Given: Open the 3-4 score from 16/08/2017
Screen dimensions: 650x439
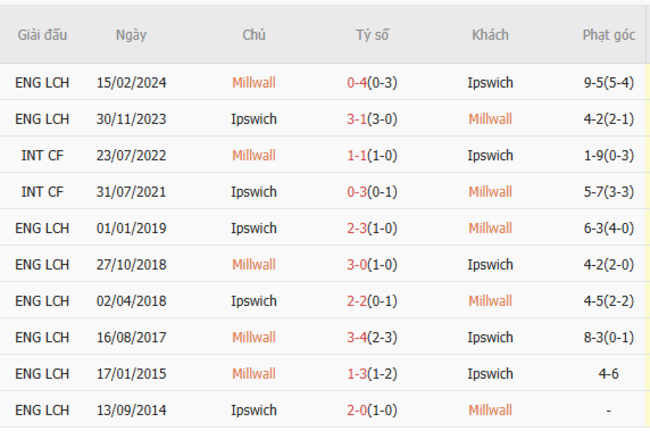Looking at the screenshot, I should point(358,337).
